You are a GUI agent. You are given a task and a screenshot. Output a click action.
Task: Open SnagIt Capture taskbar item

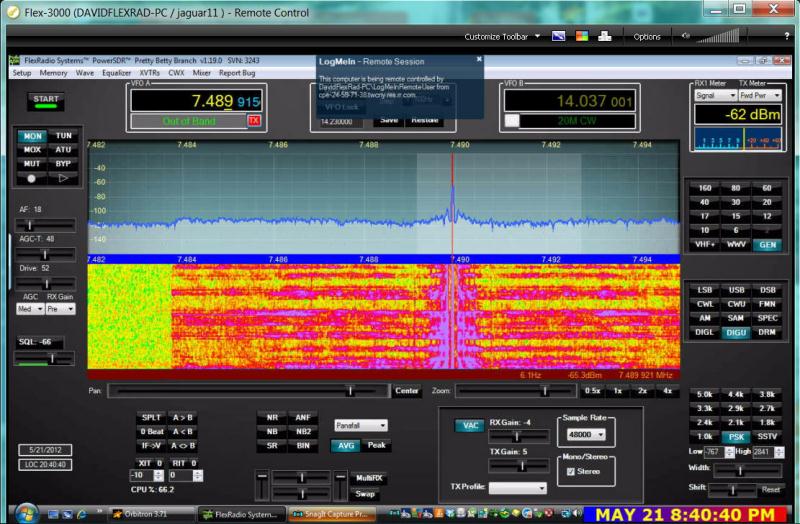(x=331, y=514)
